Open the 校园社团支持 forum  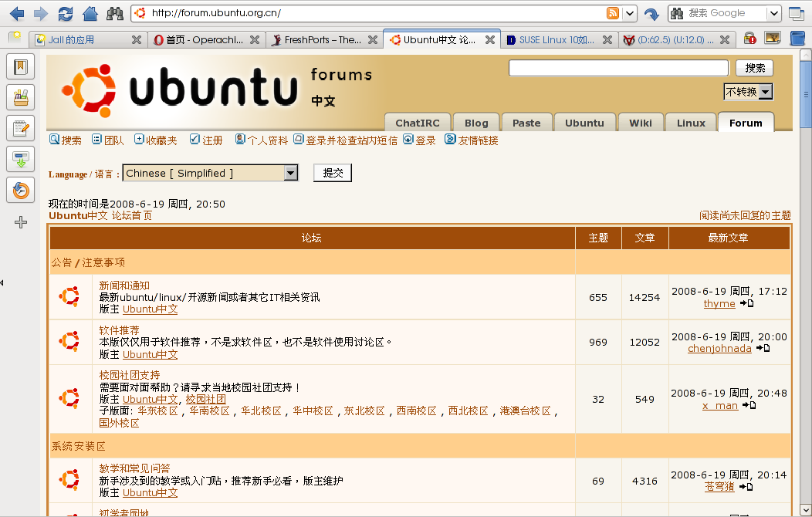pos(130,375)
